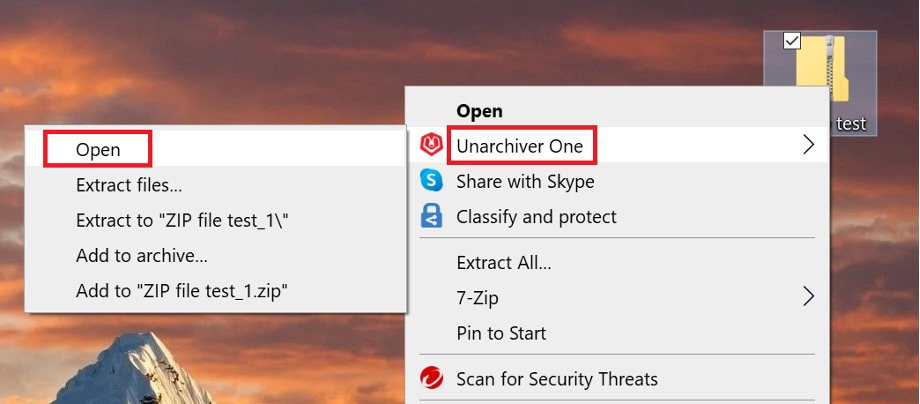Click "Add to archive..." option
The image size is (920, 404).
point(142,255)
